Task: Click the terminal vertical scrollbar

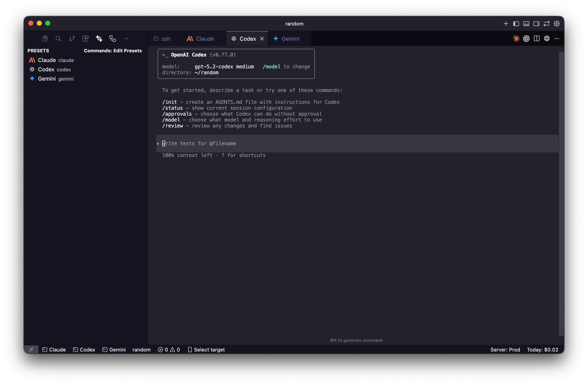Action: (x=561, y=193)
